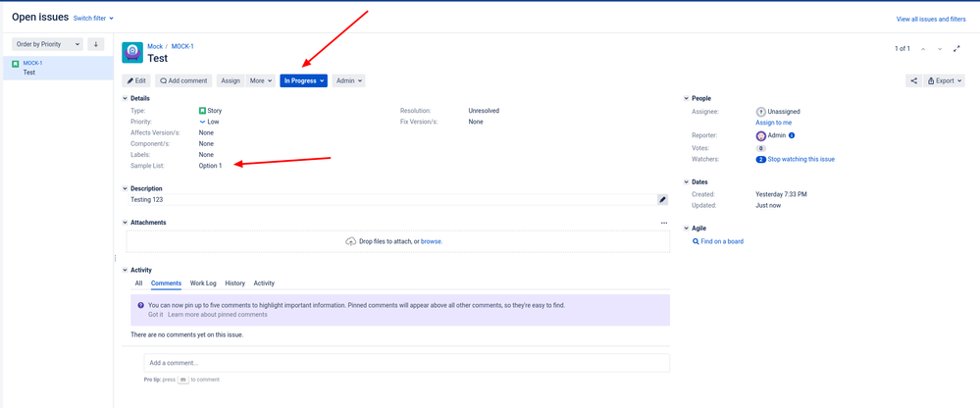The width and height of the screenshot is (980, 408).
Task: Click the Story type icon in Details
Action: coord(202,111)
